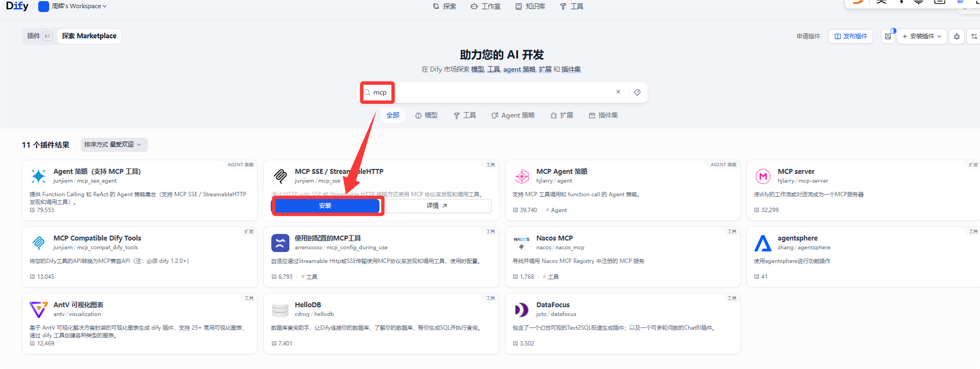Viewport: 980px width, 369px height.
Task: Click the 使用时配置的MCP工具 plugin icon
Action: (x=280, y=243)
